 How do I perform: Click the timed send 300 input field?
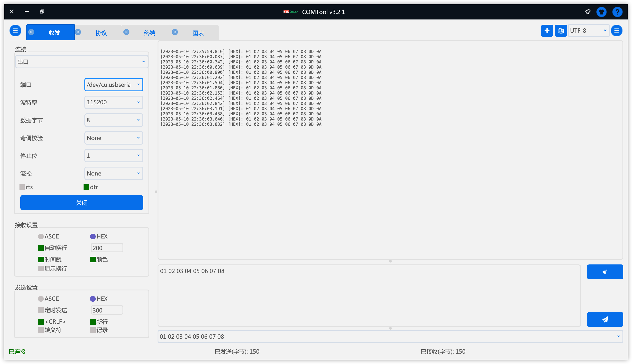107,310
